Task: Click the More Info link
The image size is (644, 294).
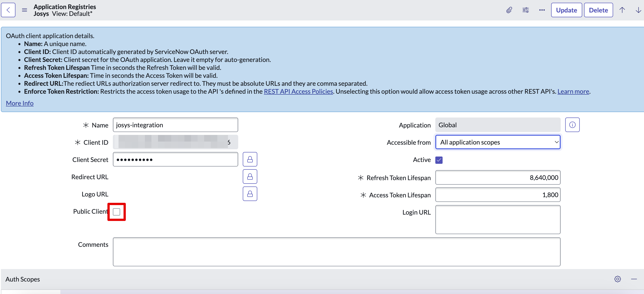Action: pyautogui.click(x=20, y=103)
